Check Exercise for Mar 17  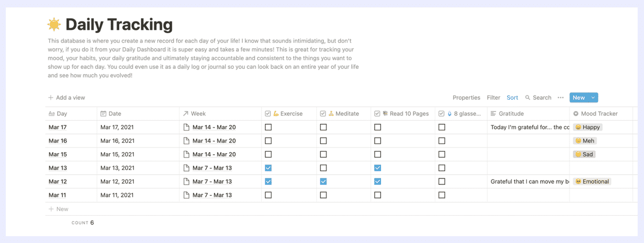pyautogui.click(x=268, y=127)
